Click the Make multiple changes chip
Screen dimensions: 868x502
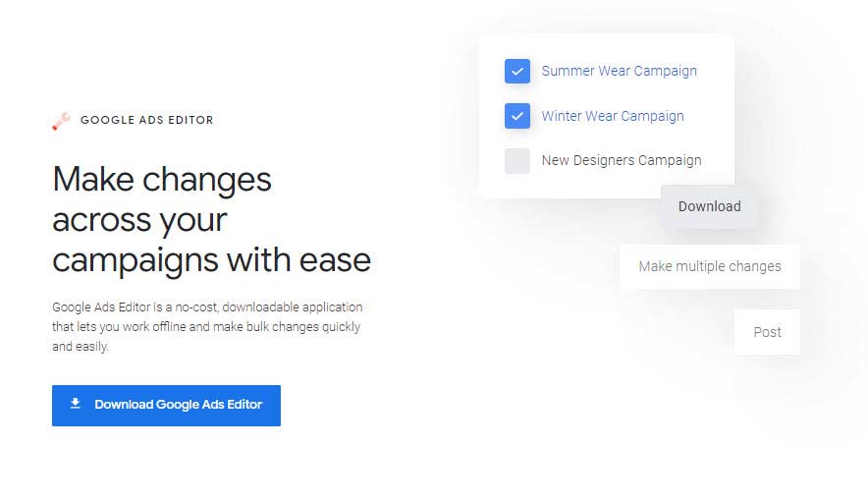coord(710,266)
